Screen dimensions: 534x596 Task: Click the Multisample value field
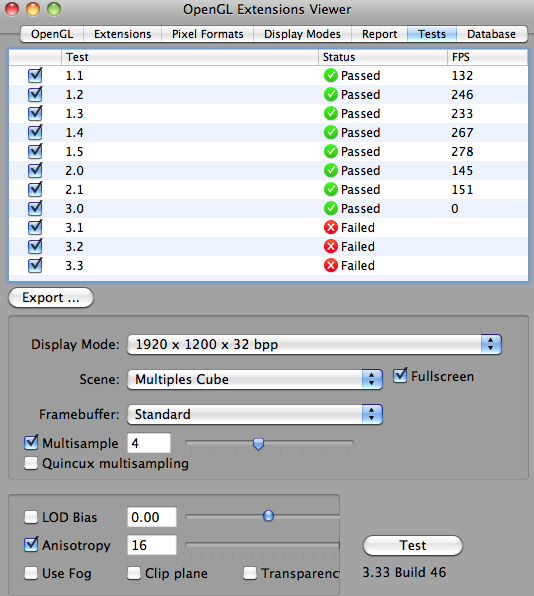pos(149,443)
